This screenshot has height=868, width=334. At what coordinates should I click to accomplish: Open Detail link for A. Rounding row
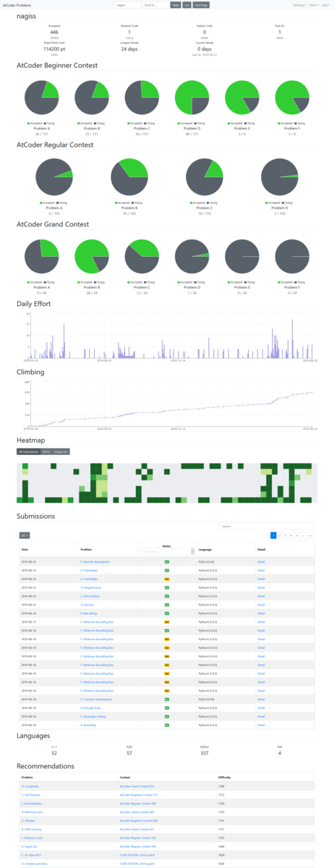pyautogui.click(x=261, y=725)
